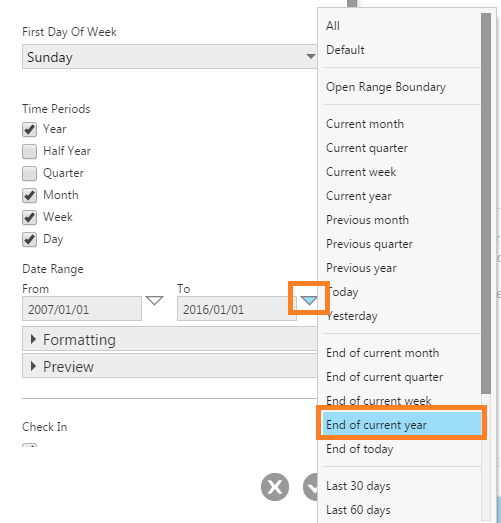Open the To date preset arrow
501x523 pixels.
pos(309,301)
